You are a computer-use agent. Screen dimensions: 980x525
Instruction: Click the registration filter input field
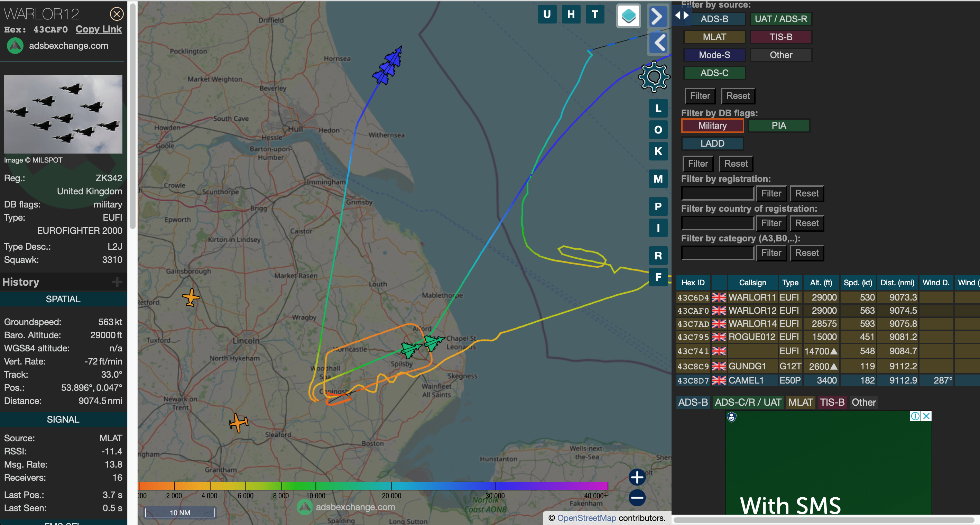click(x=718, y=193)
